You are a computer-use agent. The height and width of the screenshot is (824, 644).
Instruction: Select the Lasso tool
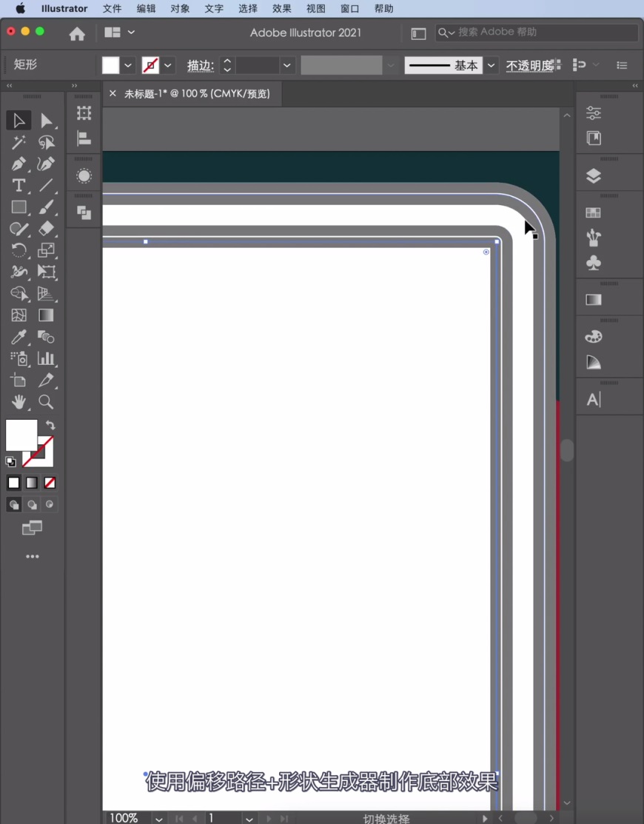tap(46, 142)
